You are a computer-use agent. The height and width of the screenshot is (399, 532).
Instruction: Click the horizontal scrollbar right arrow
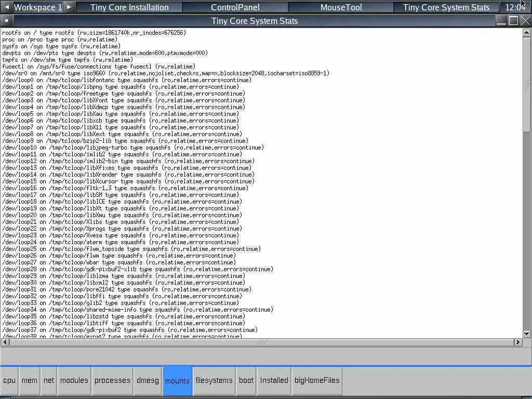pos(518,342)
